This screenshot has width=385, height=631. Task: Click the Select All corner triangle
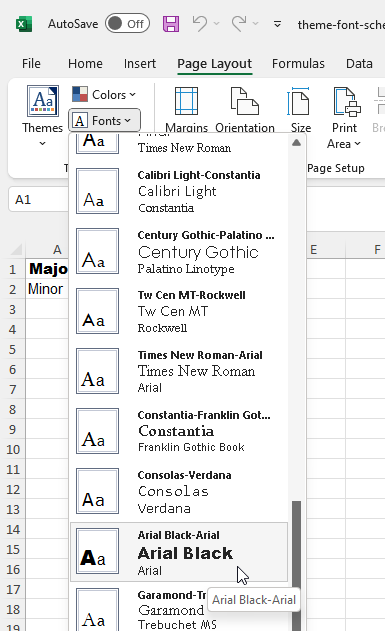(x=16, y=250)
